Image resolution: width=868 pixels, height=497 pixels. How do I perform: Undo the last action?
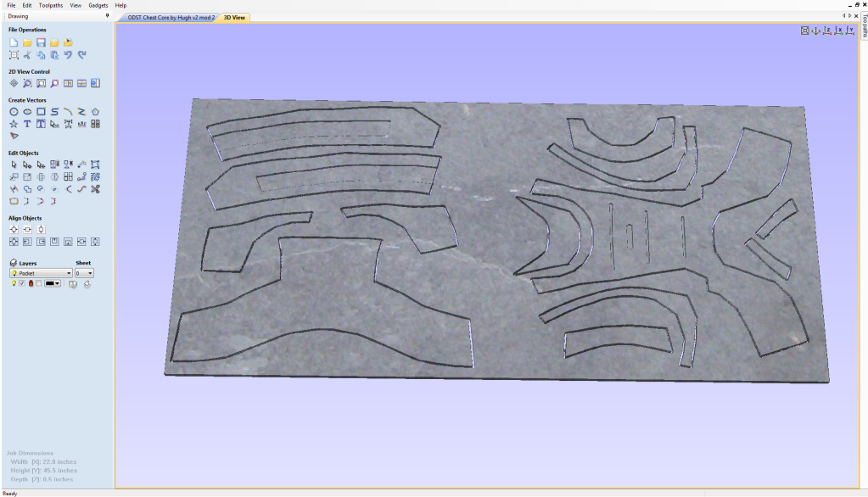(x=68, y=55)
